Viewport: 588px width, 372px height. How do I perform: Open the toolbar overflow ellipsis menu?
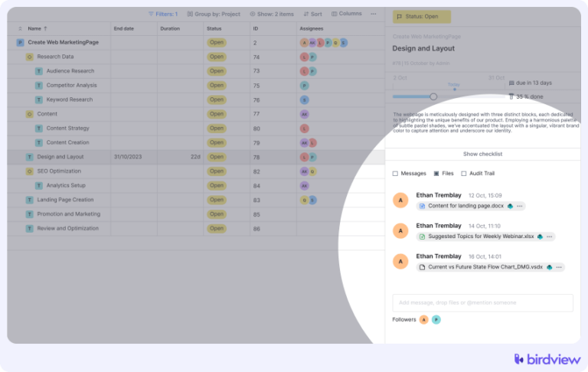374,14
